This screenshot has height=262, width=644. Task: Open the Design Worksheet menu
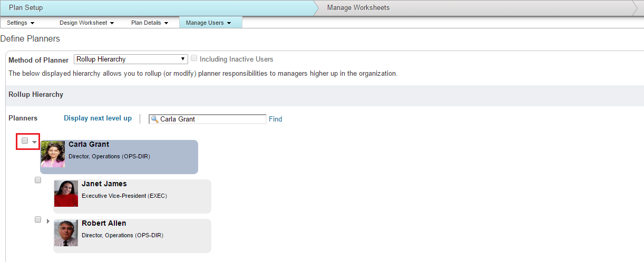click(x=86, y=23)
